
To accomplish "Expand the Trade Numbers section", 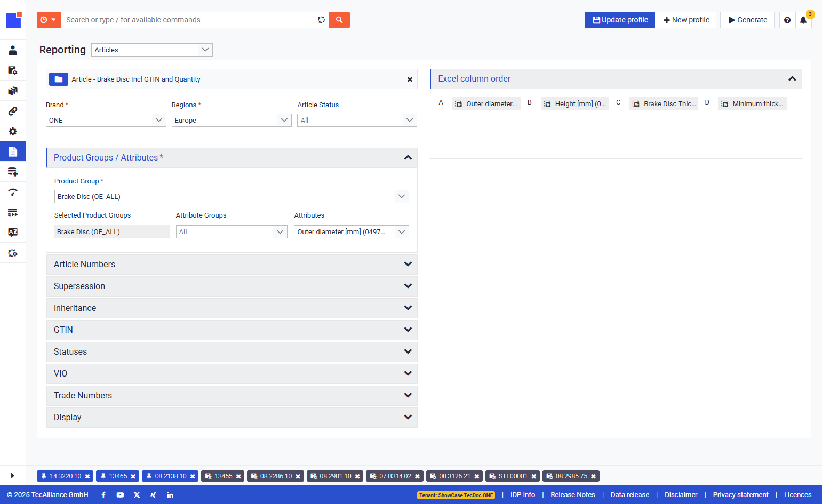I will (x=232, y=396).
